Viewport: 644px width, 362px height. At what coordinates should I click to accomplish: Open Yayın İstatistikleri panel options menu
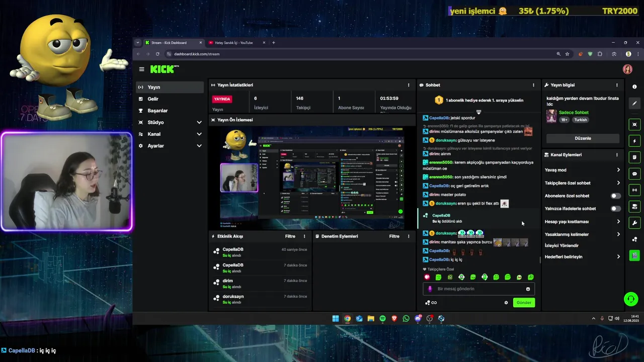pyautogui.click(x=409, y=85)
